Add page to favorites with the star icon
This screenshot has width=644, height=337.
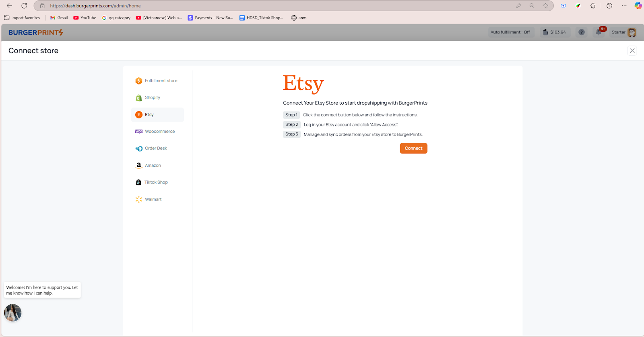(x=545, y=6)
